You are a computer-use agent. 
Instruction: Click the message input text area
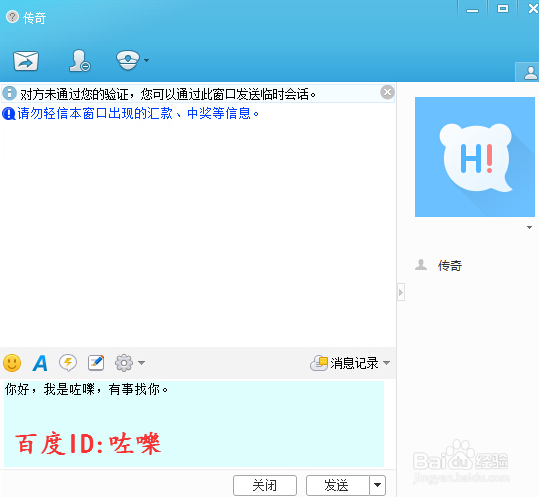click(194, 423)
